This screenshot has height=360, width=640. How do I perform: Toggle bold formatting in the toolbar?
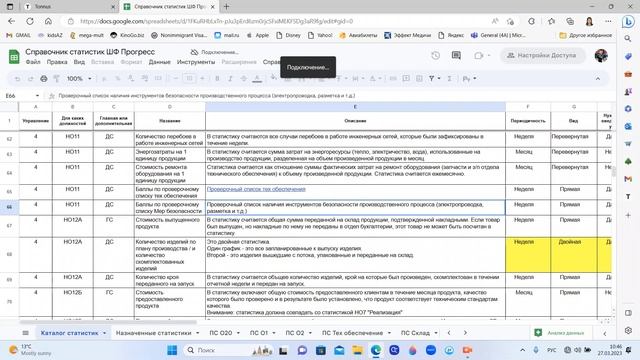point(217,78)
